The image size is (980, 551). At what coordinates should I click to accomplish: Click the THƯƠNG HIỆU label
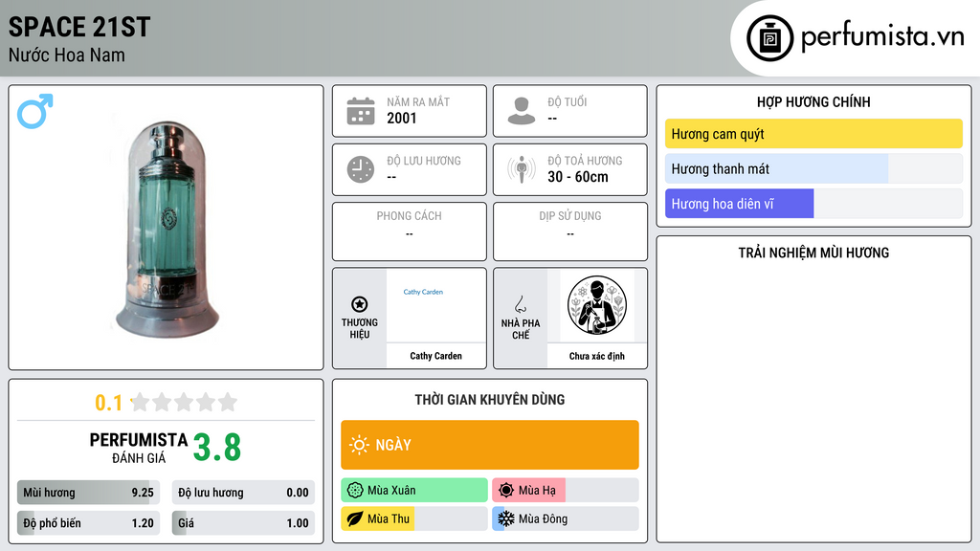click(x=360, y=329)
